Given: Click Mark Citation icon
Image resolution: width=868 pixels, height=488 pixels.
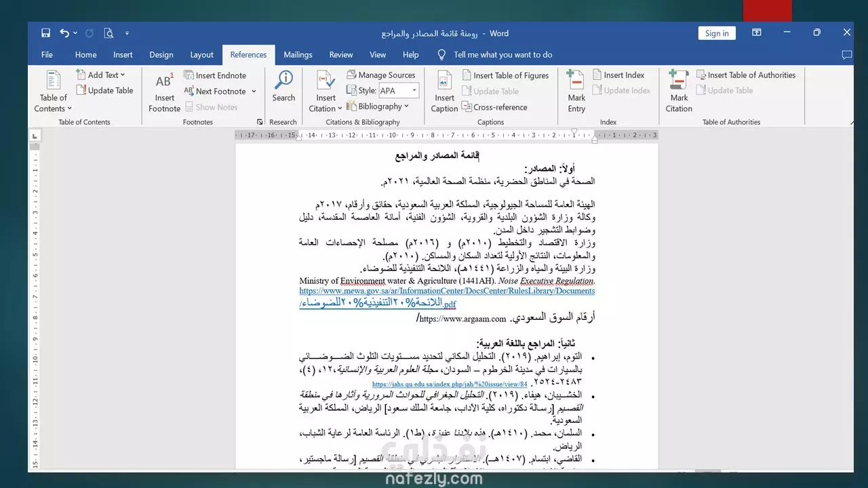Looking at the screenshot, I should point(679,91).
